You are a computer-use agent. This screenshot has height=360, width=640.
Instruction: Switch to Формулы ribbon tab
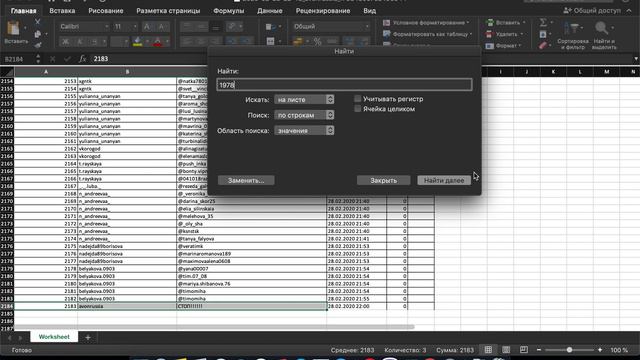coord(229,11)
